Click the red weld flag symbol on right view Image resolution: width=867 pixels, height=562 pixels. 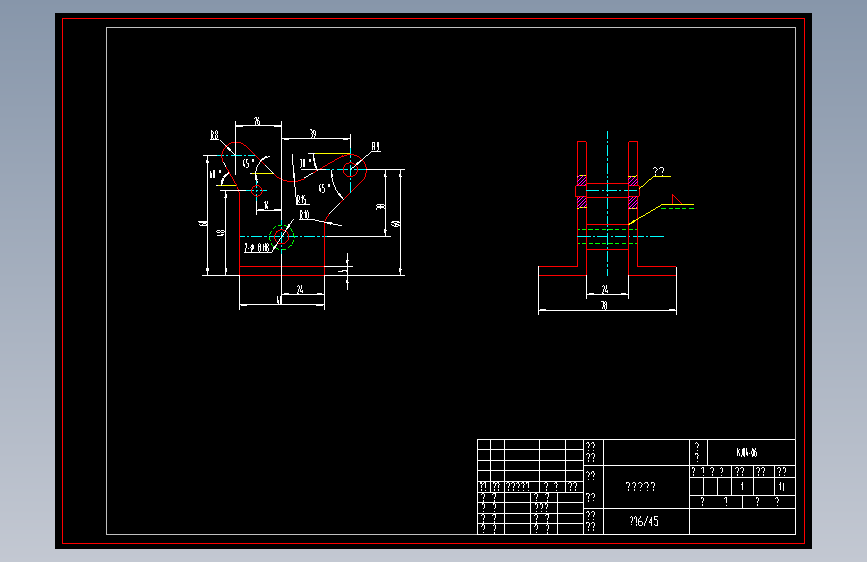pyautogui.click(x=676, y=199)
